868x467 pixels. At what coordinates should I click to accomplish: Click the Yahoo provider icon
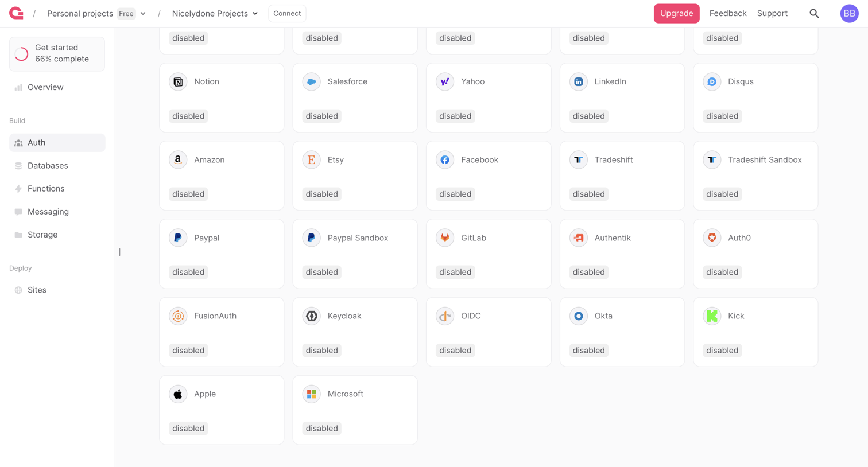point(445,81)
